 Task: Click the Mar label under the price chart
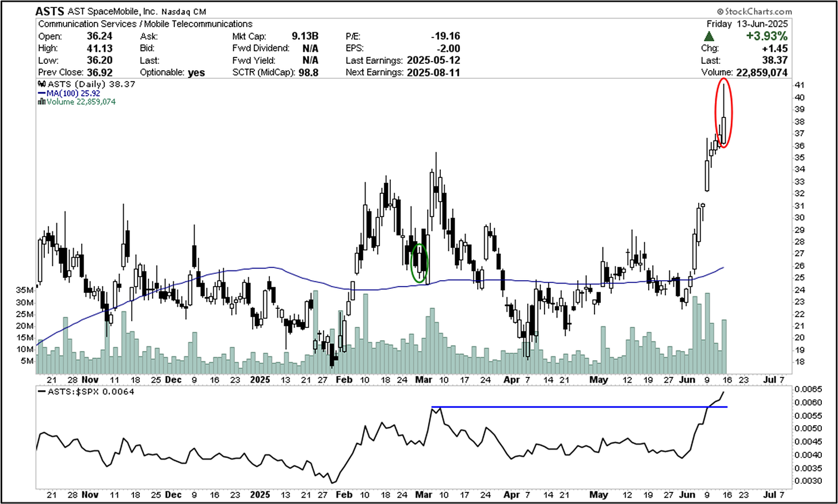[424, 380]
